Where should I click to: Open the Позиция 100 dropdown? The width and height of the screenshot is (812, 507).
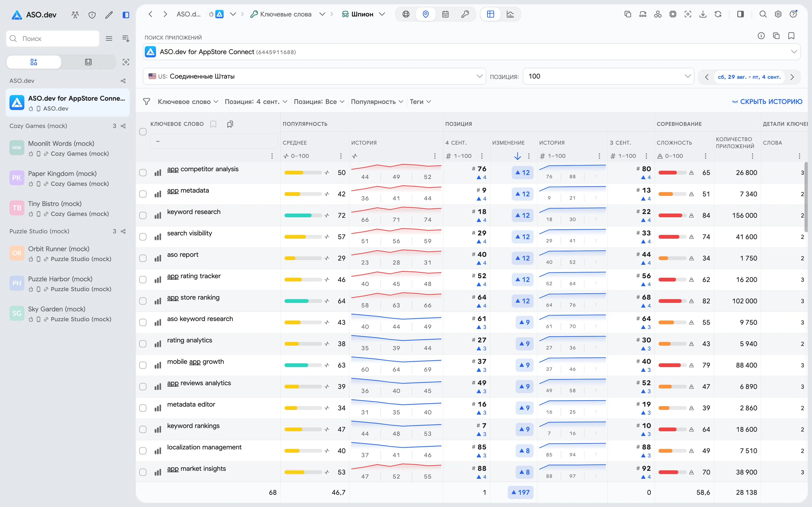click(x=608, y=76)
